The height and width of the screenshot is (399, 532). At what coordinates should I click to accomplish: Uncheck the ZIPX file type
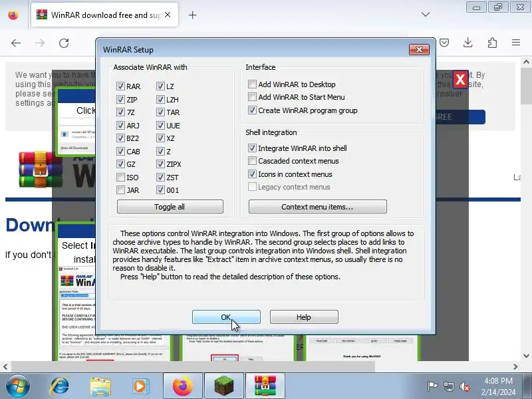click(160, 164)
